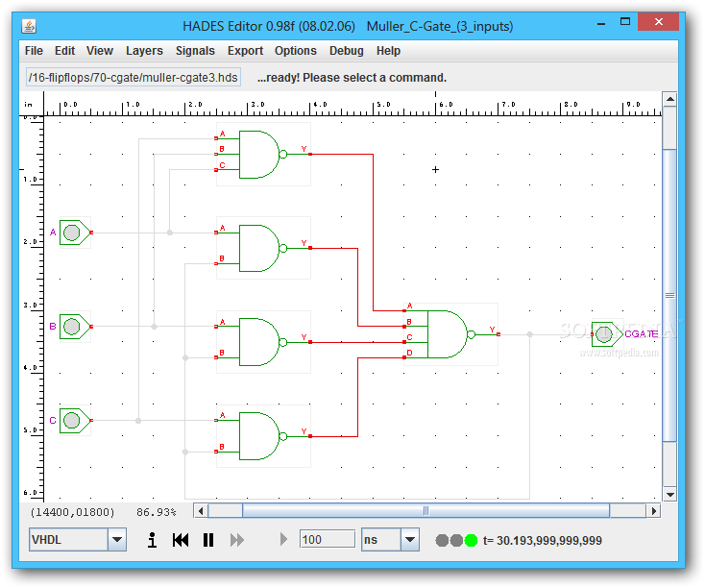Click the vertical scrollbar thumb
The height and width of the screenshot is (588, 705).
(669, 296)
